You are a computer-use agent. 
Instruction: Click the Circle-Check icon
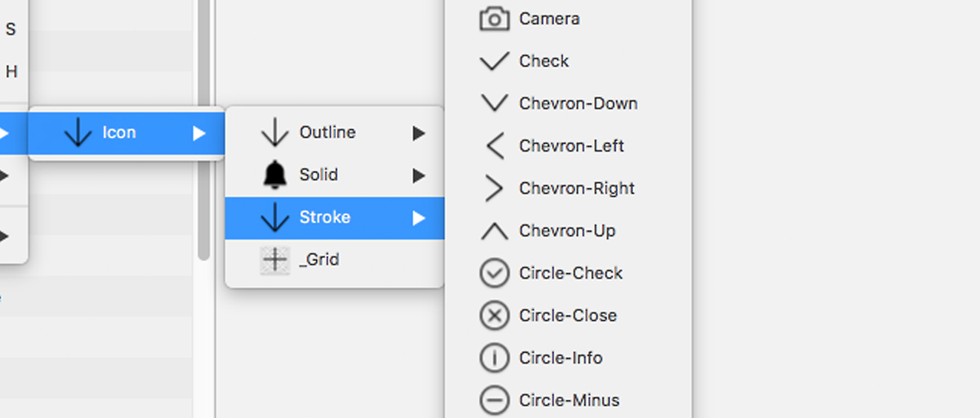pyautogui.click(x=495, y=273)
